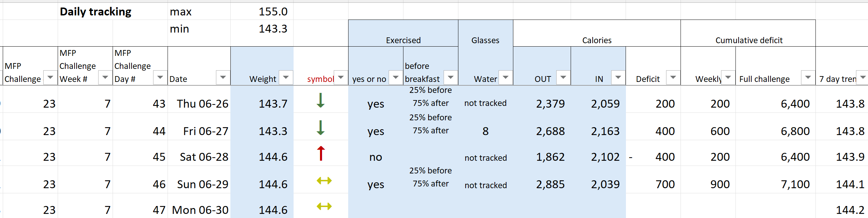Click the green down arrow for Fri 06-27
Screen dimensions: 868x218
click(321, 128)
